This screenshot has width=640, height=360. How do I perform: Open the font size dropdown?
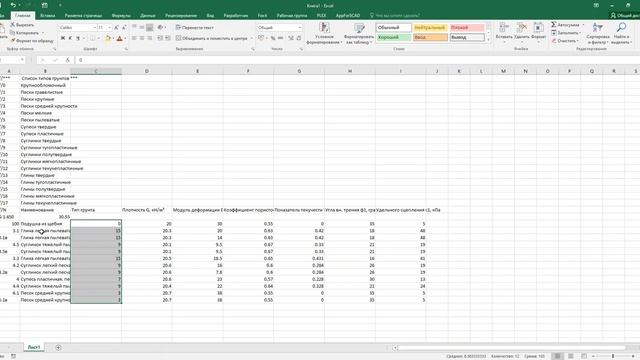click(110, 27)
